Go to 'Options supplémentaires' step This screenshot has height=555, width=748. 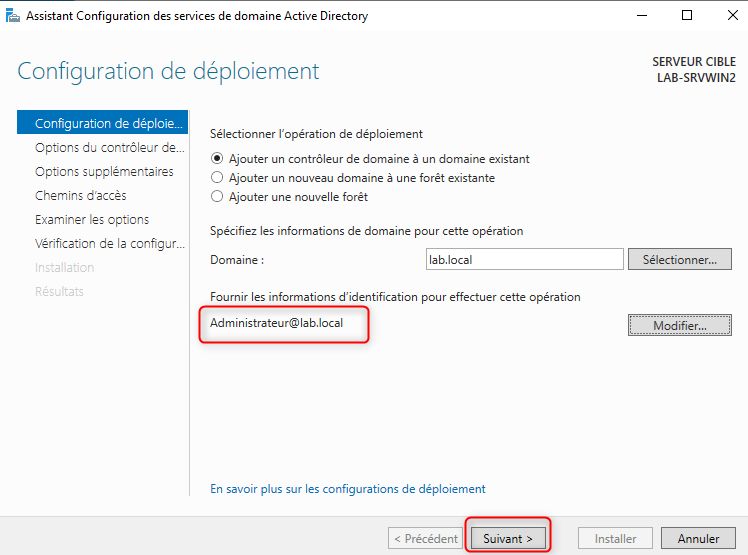point(104,171)
